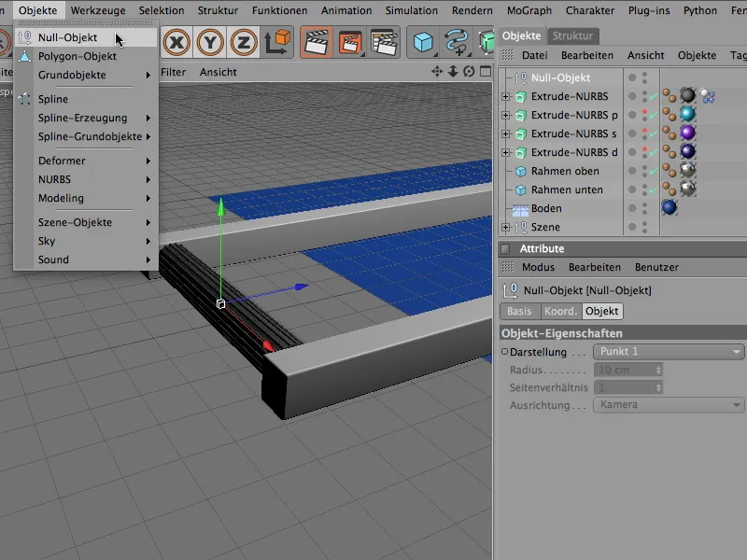The width and height of the screenshot is (747, 560).
Task: Expand the Szene tree node
Action: (506, 228)
